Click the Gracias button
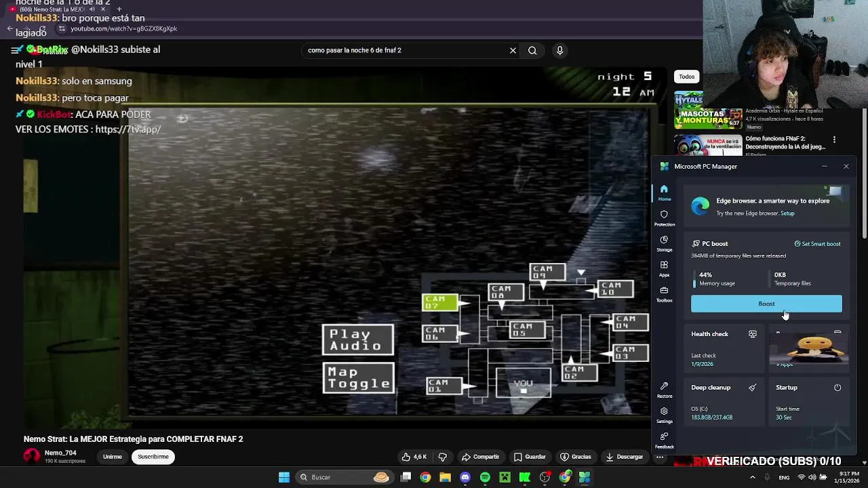This screenshot has height=488, width=868. pyautogui.click(x=576, y=457)
